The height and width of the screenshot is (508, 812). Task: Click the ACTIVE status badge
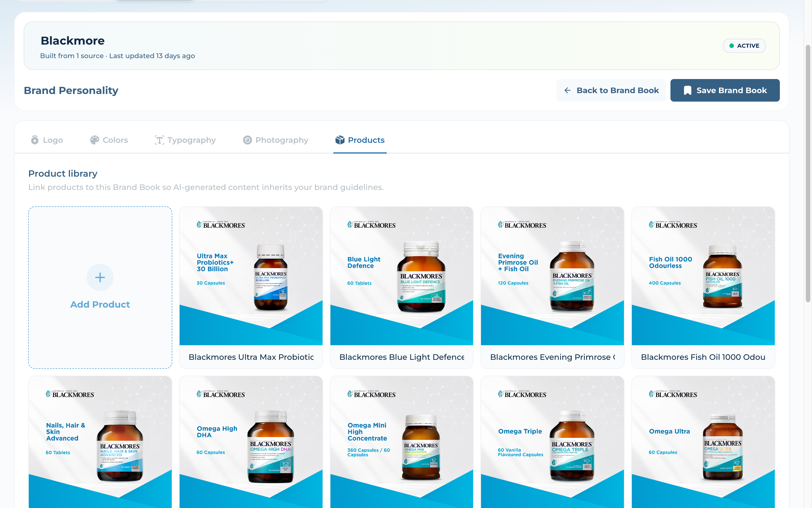click(744, 46)
